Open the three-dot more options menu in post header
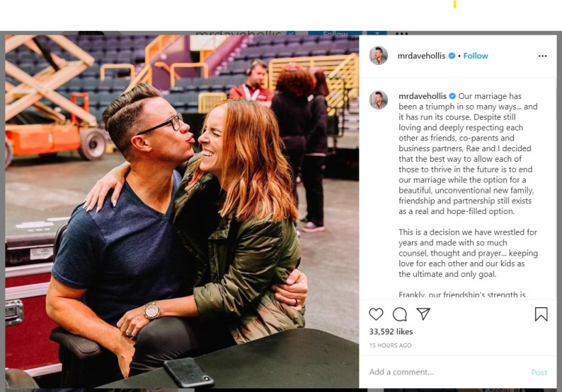Screen dimensions: 562x392 (543, 56)
